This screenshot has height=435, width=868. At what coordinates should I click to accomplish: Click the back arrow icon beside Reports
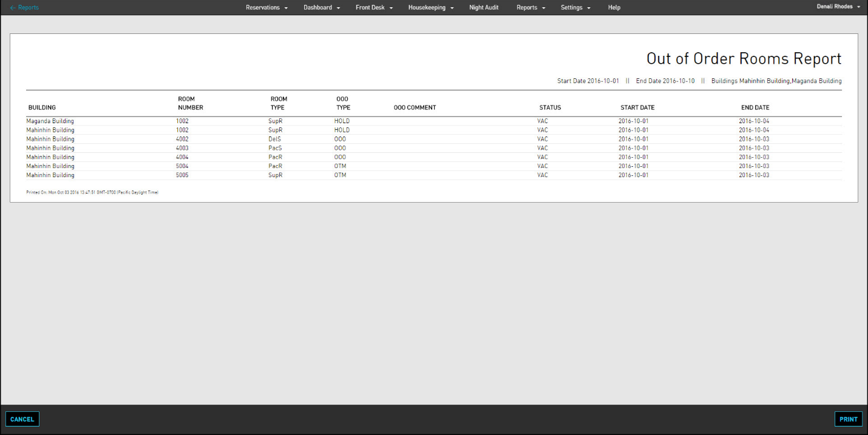point(12,7)
